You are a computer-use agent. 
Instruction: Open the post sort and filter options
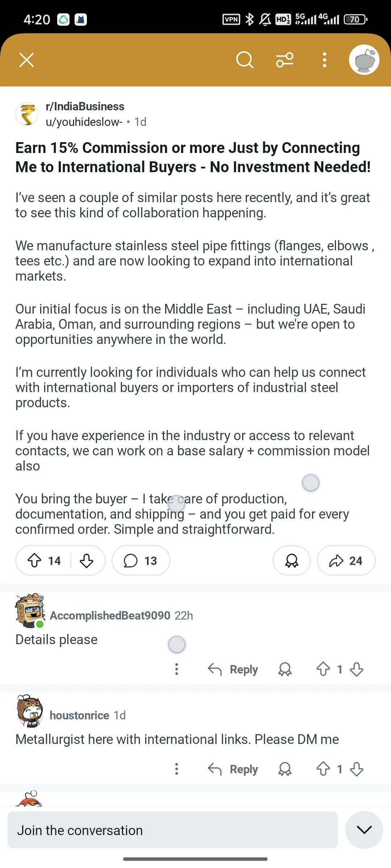[285, 60]
